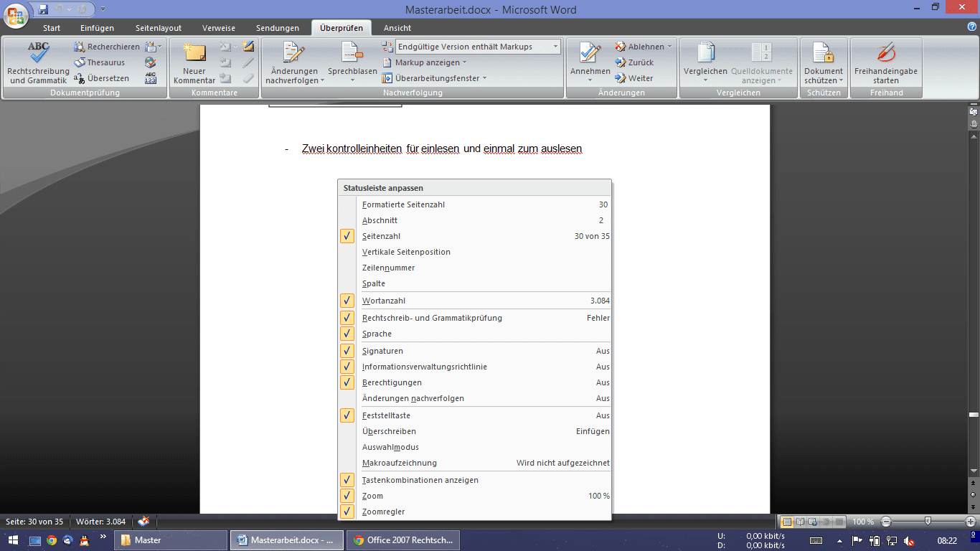Insert a Neuer Kommentar
Viewport: 980px width, 551px height.
(x=194, y=64)
